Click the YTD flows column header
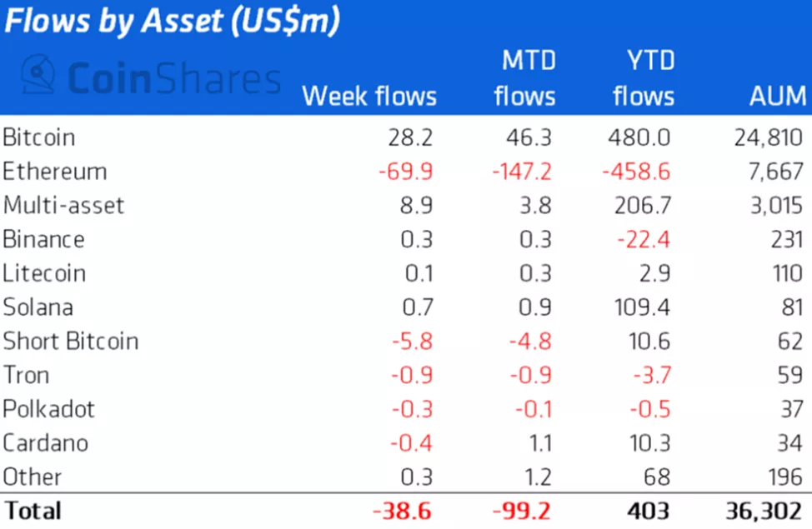Image resolution: width=812 pixels, height=529 pixels. (643, 78)
